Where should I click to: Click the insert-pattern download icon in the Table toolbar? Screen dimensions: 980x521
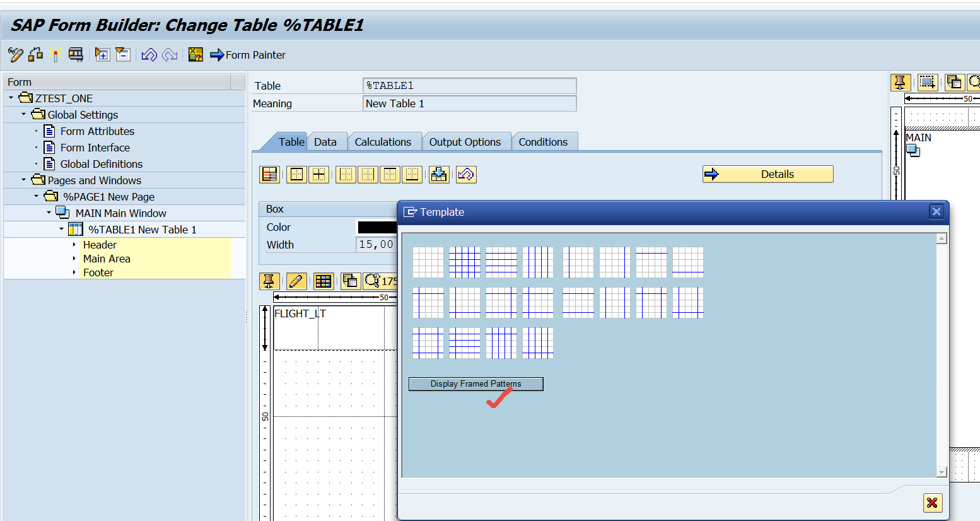tap(438, 175)
